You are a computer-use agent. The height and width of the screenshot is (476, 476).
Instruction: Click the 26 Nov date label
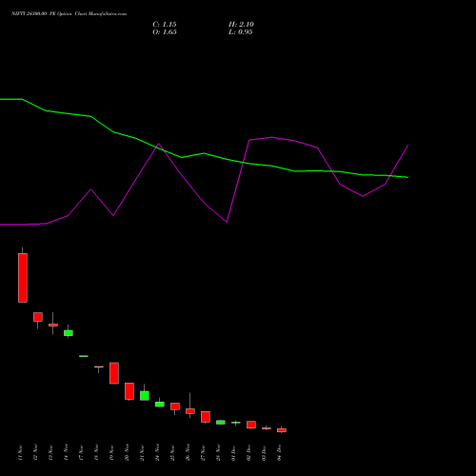click(x=188, y=452)
